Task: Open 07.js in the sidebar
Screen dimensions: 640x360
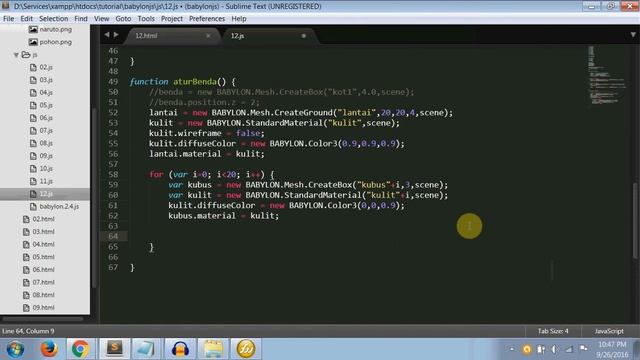Action: [46, 131]
